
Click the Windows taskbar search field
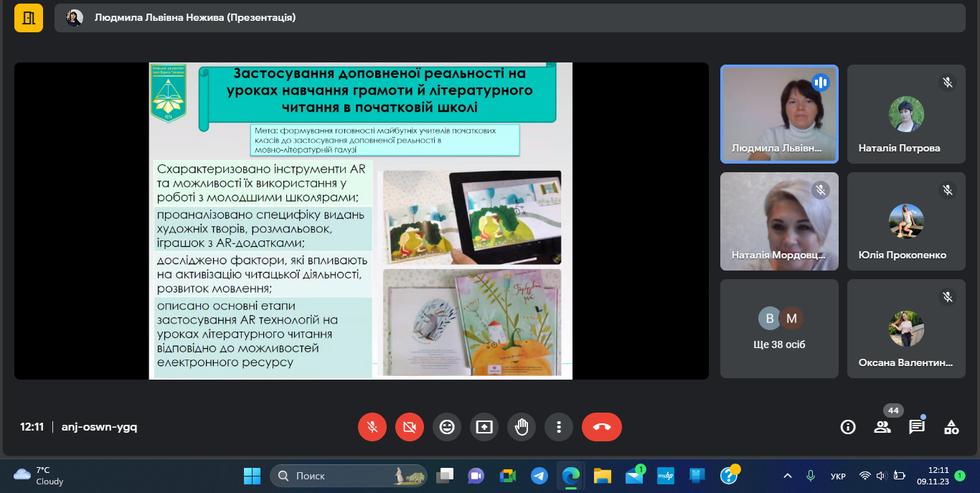tap(348, 476)
